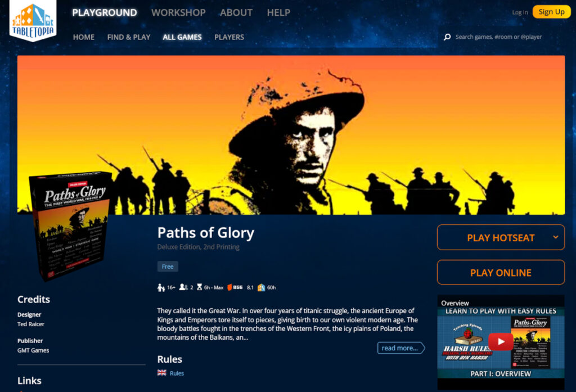Open the BGG rating icon
This screenshot has width=576, height=392.
(235, 287)
